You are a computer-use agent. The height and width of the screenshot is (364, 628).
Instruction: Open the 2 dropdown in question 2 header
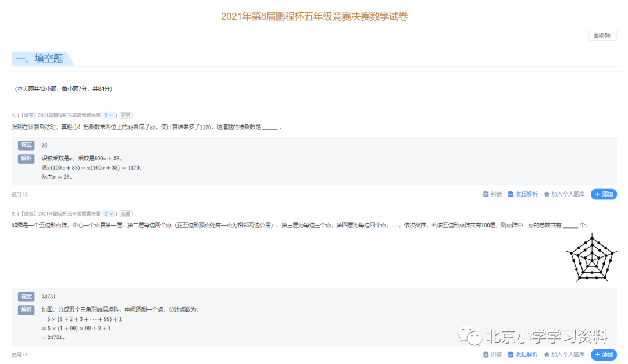tap(109, 214)
